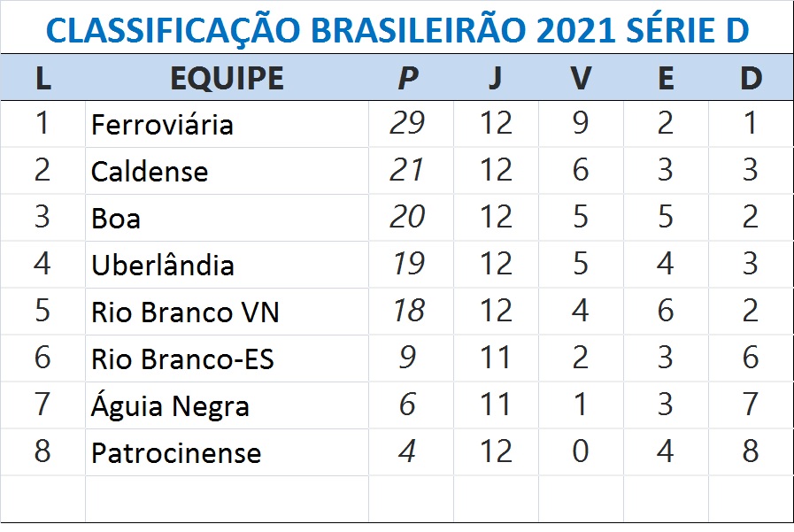Select the Rio Branco-ES cell
Viewport: 794px width, 532px height.
(182, 359)
